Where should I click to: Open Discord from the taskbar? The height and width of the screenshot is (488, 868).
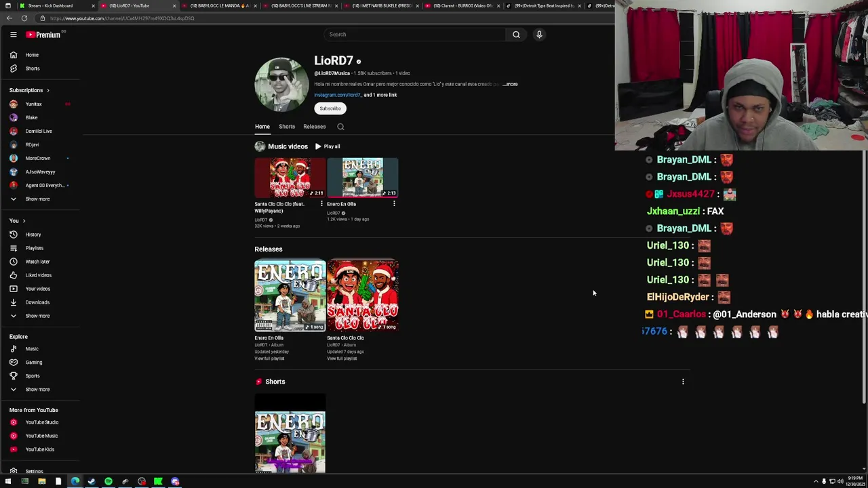point(175,482)
